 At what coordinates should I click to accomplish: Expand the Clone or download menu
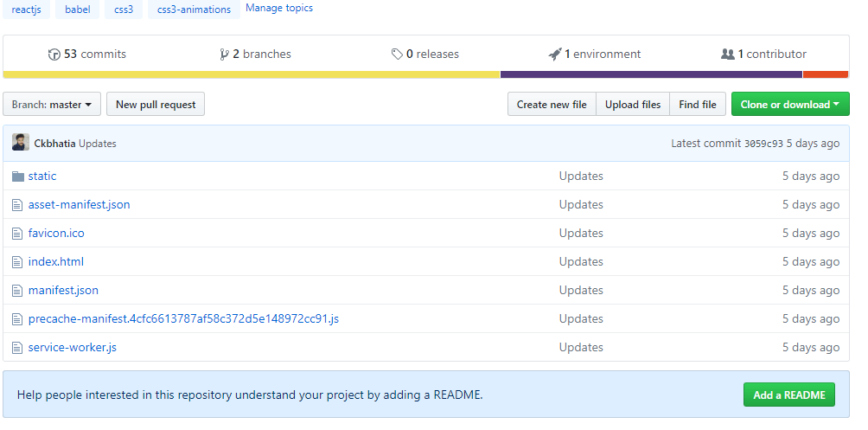coord(790,104)
